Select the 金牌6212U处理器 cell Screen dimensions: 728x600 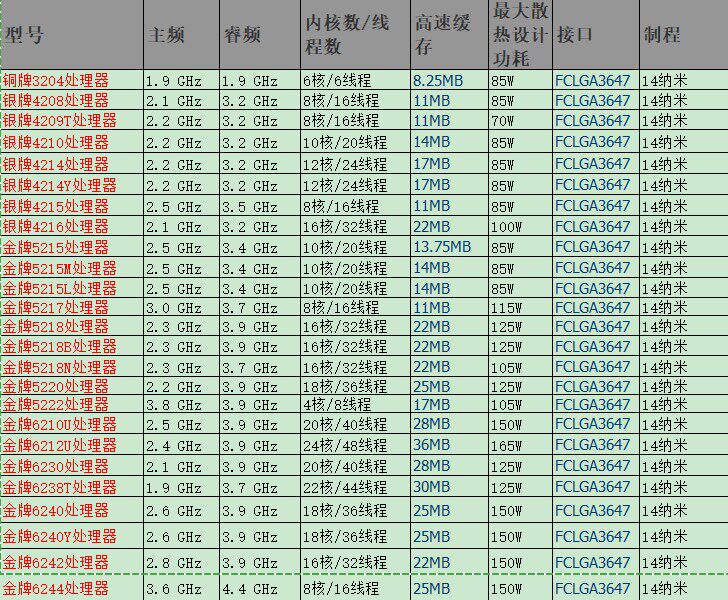tap(72, 445)
